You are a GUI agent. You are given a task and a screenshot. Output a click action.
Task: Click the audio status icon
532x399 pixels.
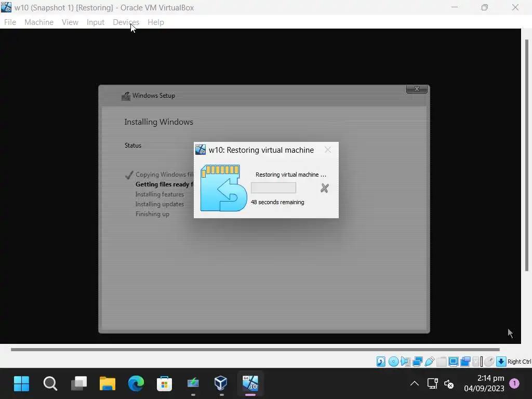(x=405, y=362)
